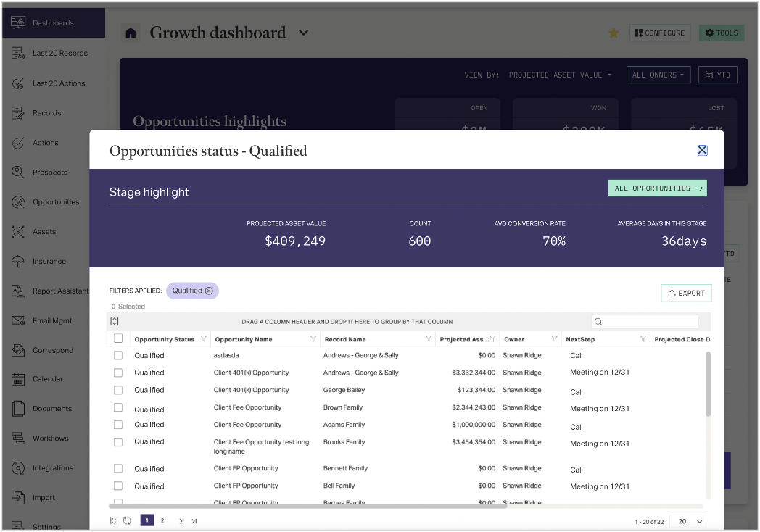The image size is (760, 532).
Task: Select the checkbox on the Brown Family row
Action: [118, 407]
